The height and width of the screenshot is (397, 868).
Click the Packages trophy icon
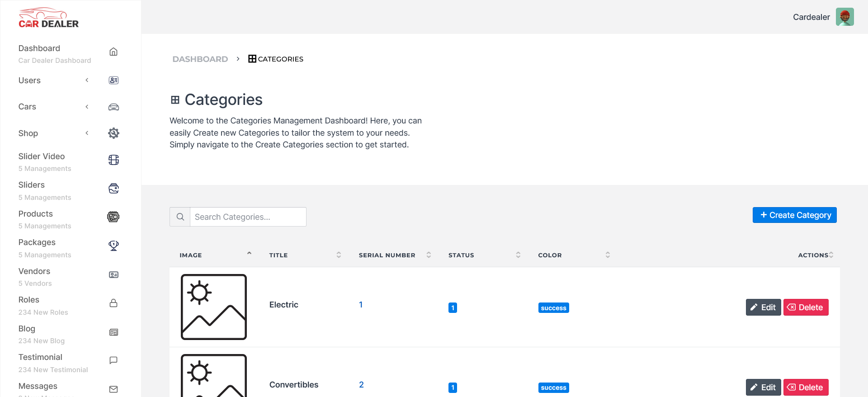pyautogui.click(x=113, y=246)
